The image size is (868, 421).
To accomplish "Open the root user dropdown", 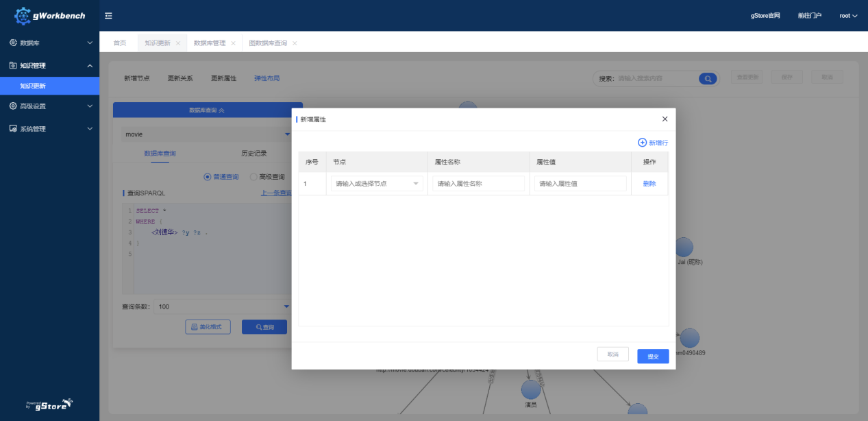I will click(848, 16).
